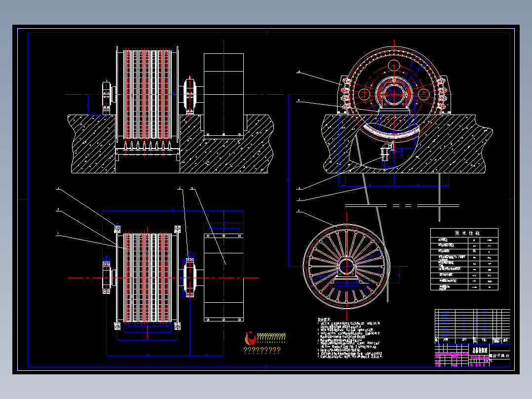Screen dimensions: 532x399
Task: Click the 技术性能 table heading
Action: click(x=467, y=233)
